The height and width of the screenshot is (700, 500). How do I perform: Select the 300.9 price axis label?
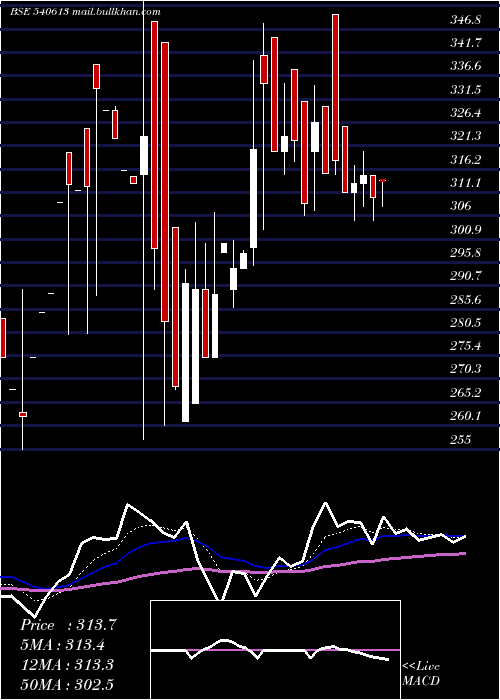pyautogui.click(x=466, y=229)
